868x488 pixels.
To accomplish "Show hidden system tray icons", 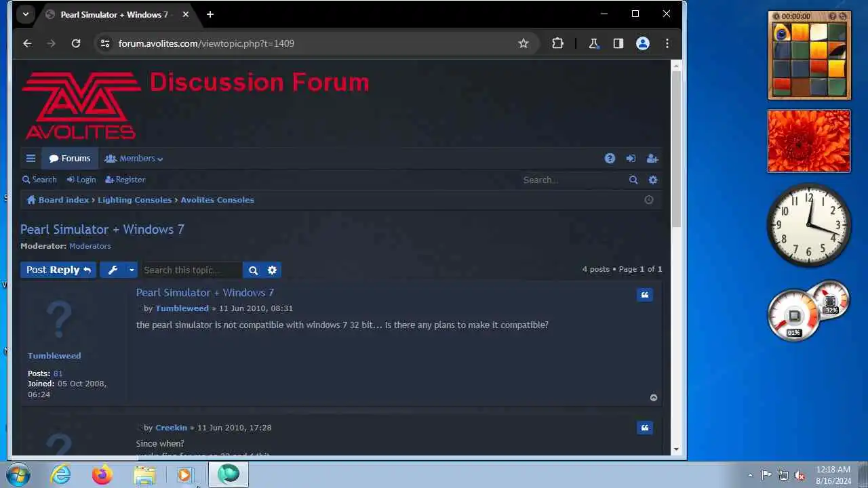I will tap(750, 475).
